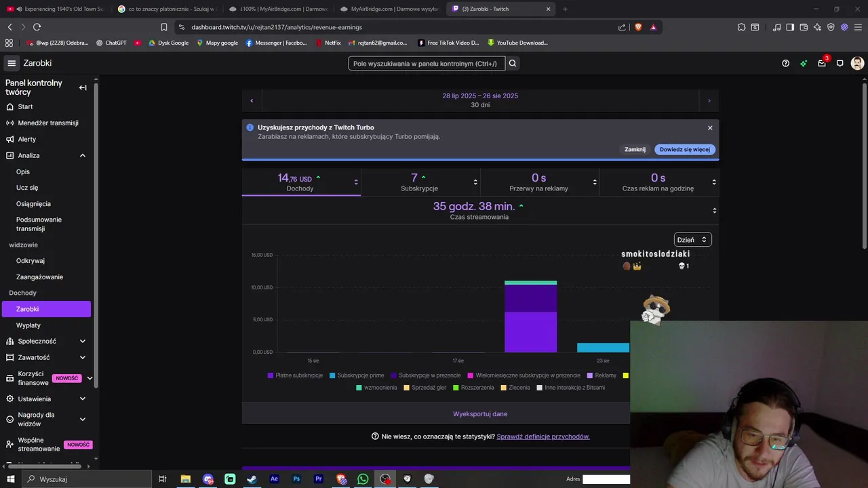Switch to MyAirBridge.com Darmowe wysyłanie tab
Viewport: 868px width, 488px height.
click(x=390, y=9)
